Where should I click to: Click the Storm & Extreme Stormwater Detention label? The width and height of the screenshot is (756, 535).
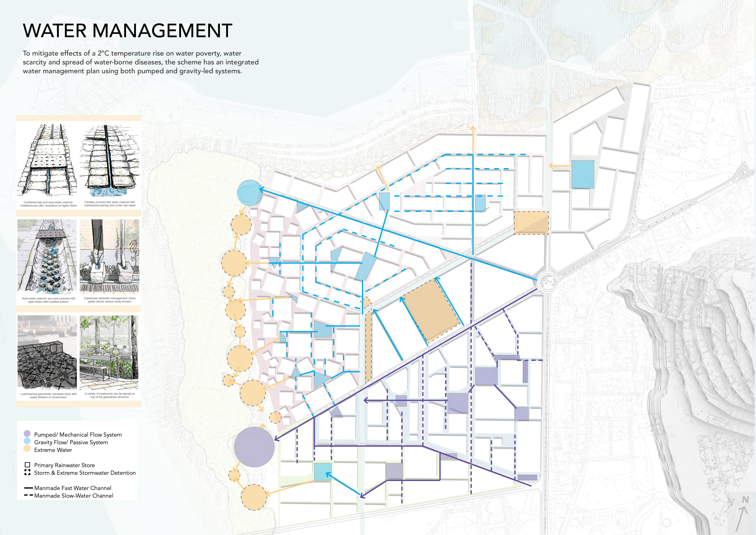coord(85,473)
